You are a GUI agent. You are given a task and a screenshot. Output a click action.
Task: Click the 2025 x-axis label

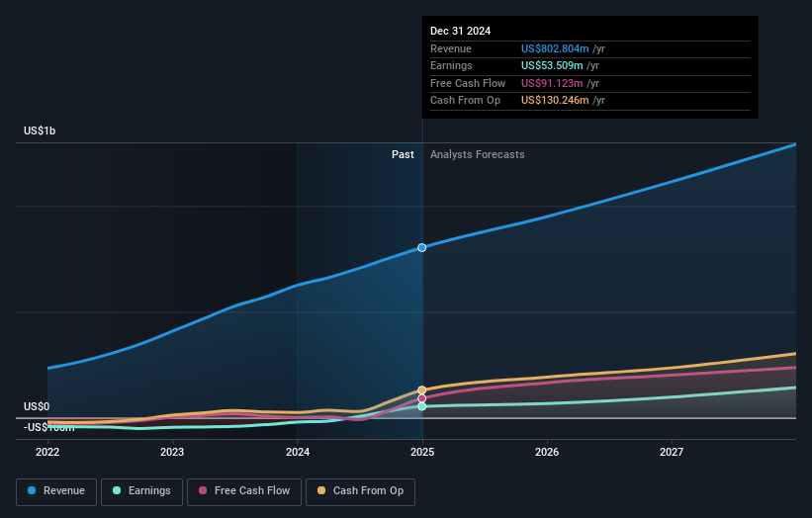coord(422,453)
